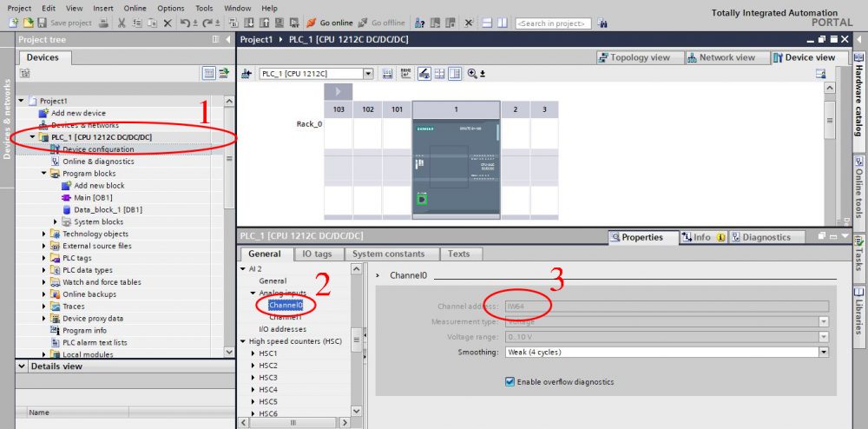Viewport: 868px width, 429px height.
Task: Select Main [OB1] block
Action: [x=93, y=197]
